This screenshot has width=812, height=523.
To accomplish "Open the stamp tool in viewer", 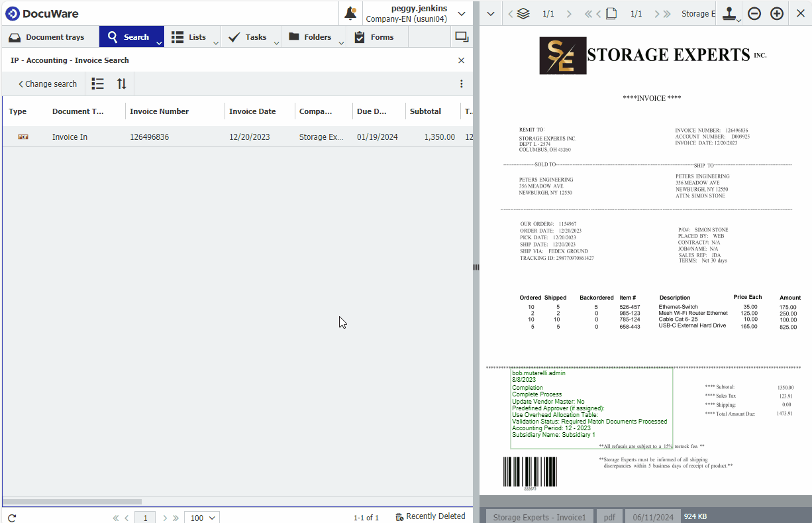I will (x=731, y=13).
